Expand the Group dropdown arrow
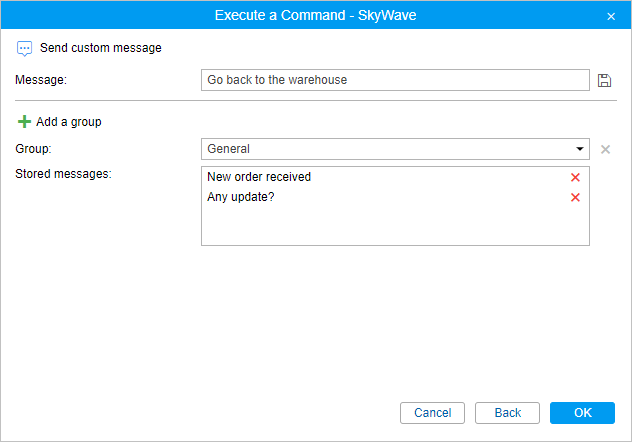 tap(580, 149)
